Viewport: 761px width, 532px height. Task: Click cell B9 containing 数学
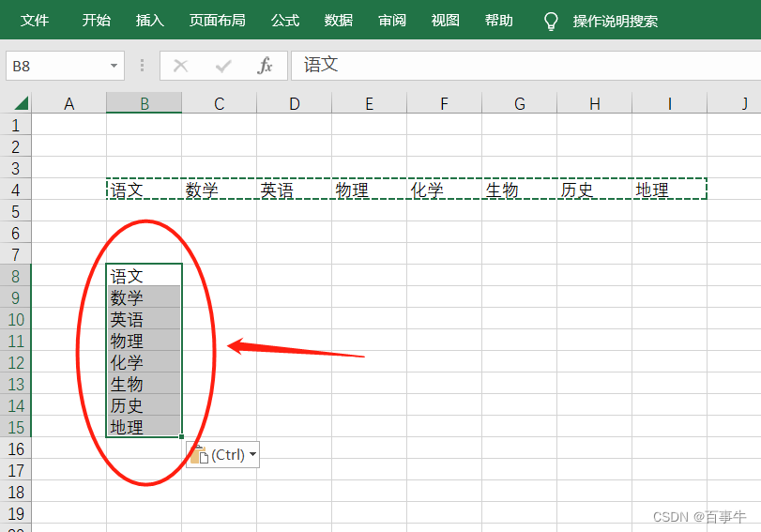point(145,297)
